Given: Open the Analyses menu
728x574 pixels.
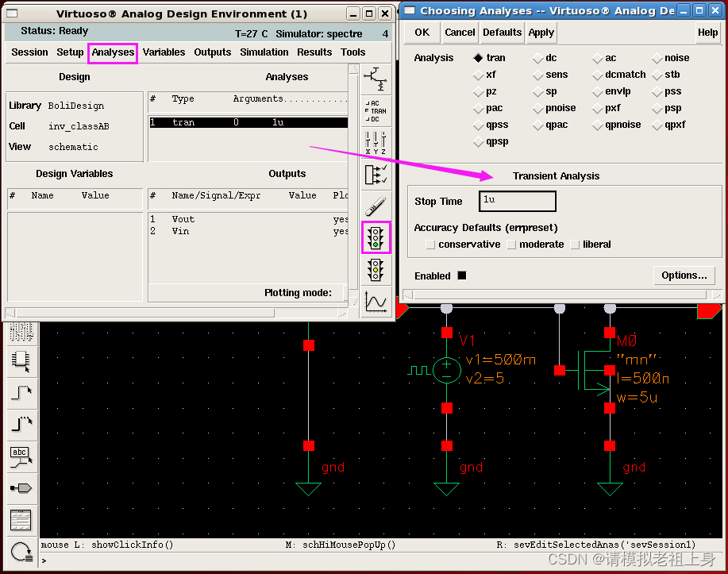Looking at the screenshot, I should tap(113, 52).
